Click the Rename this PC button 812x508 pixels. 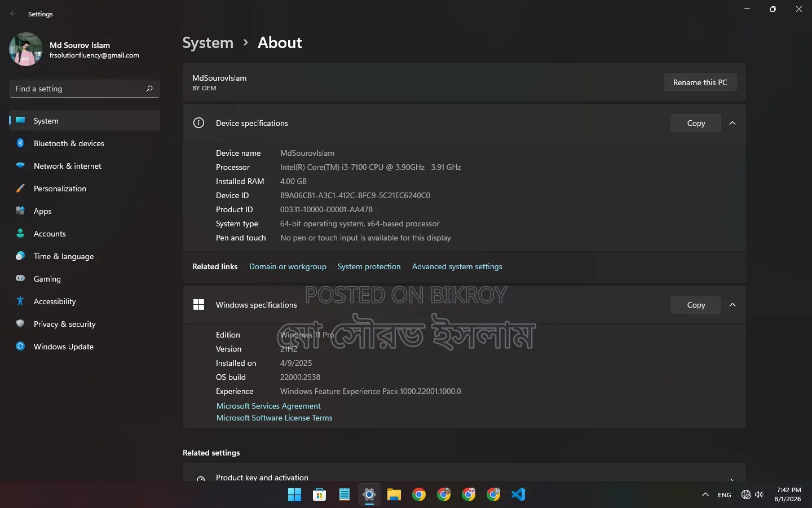(x=700, y=82)
